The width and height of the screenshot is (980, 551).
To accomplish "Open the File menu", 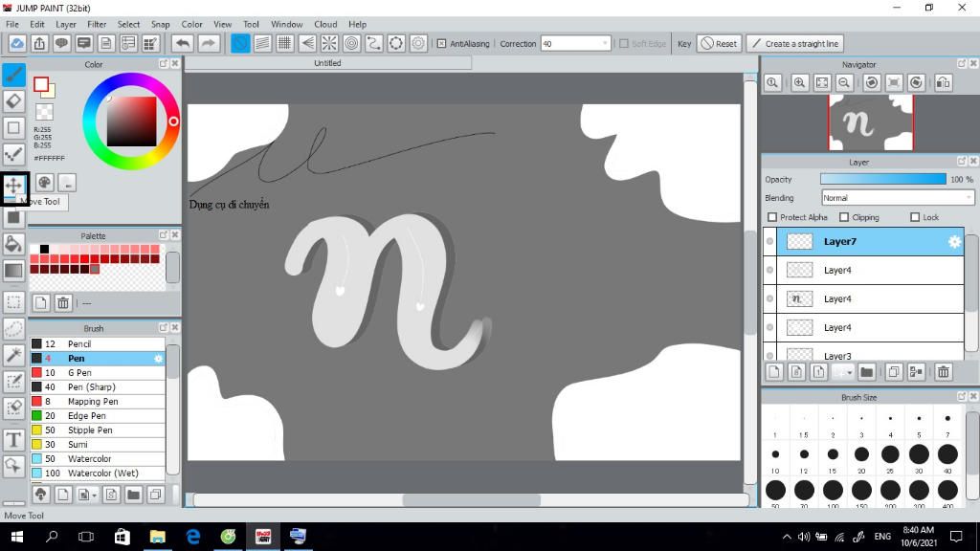I will pos(11,24).
